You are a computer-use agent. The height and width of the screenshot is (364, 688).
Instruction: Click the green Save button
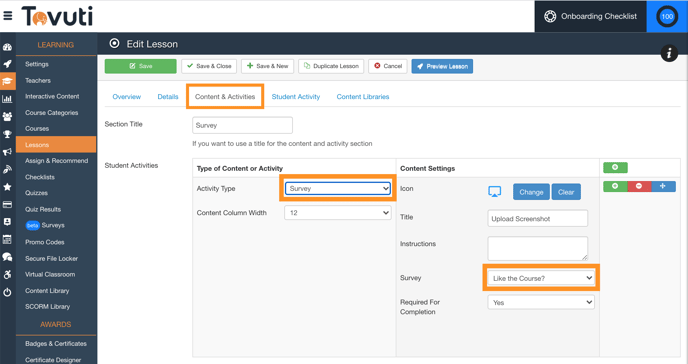coord(140,66)
